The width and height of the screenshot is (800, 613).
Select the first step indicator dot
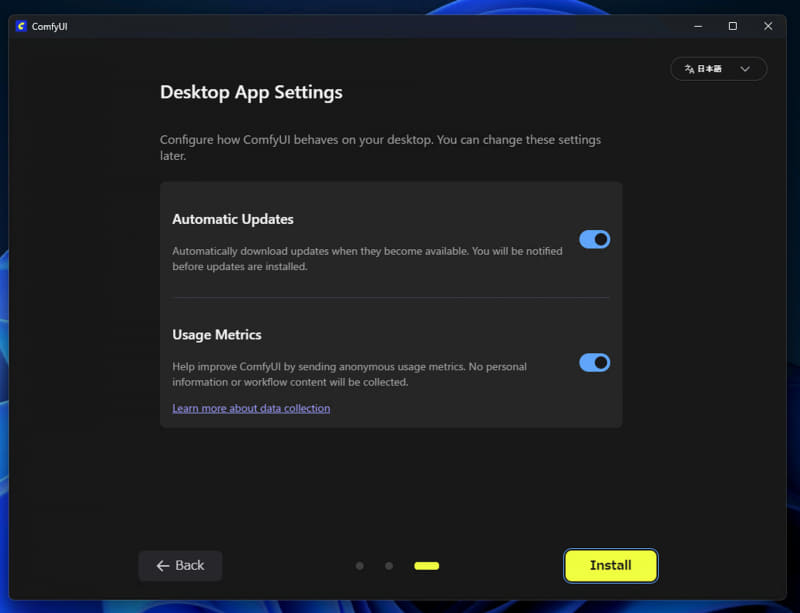(x=360, y=566)
